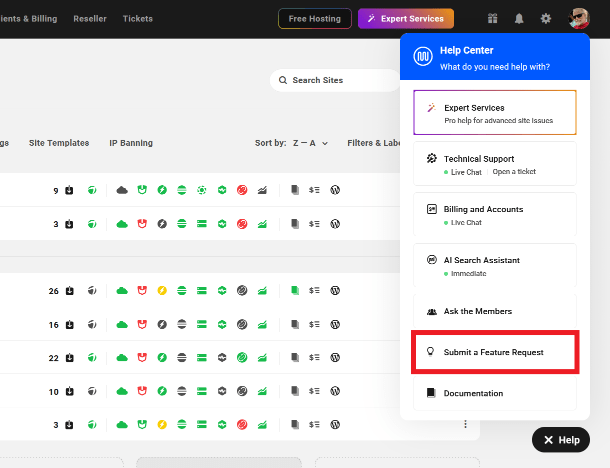Open settings via the gear icon

pos(546,19)
